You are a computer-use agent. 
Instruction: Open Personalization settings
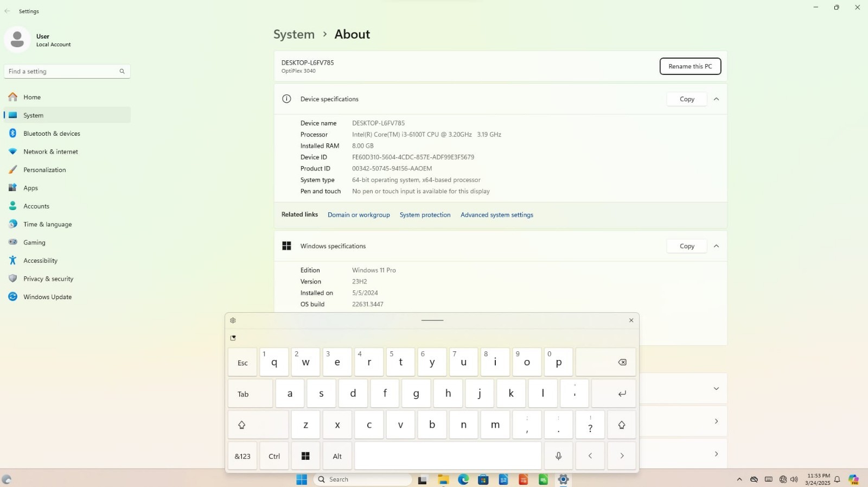pyautogui.click(x=67, y=170)
